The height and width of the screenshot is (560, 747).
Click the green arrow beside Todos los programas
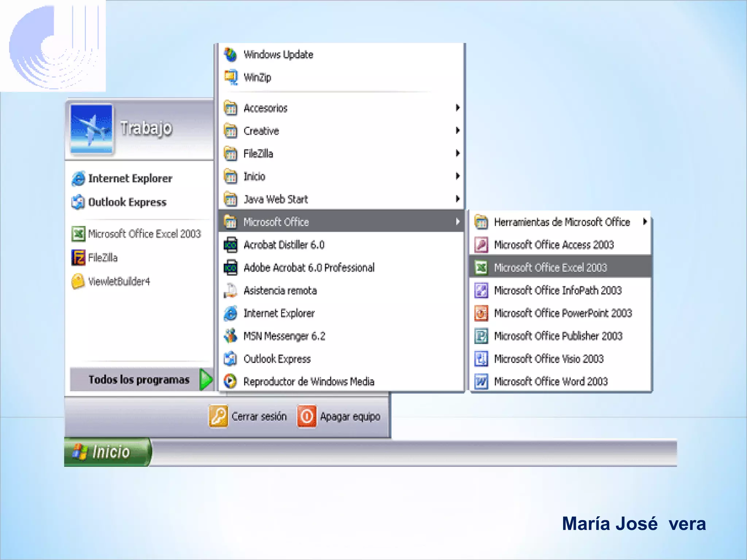point(206,380)
